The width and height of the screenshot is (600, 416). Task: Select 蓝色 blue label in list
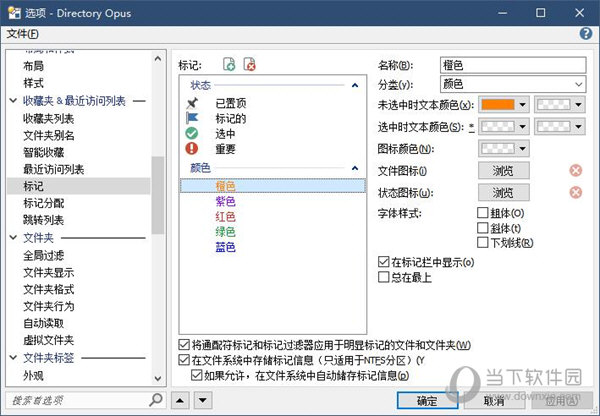pos(225,247)
